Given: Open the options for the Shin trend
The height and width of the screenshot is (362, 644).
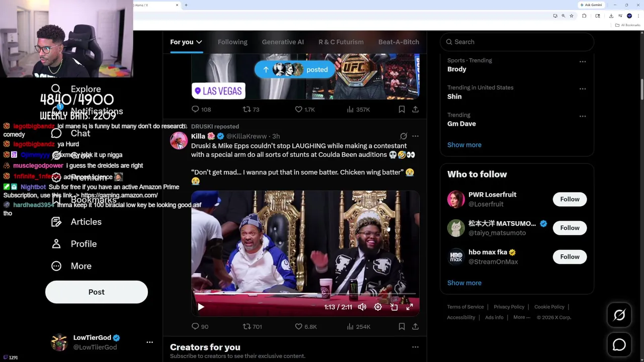Looking at the screenshot, I should point(582,89).
